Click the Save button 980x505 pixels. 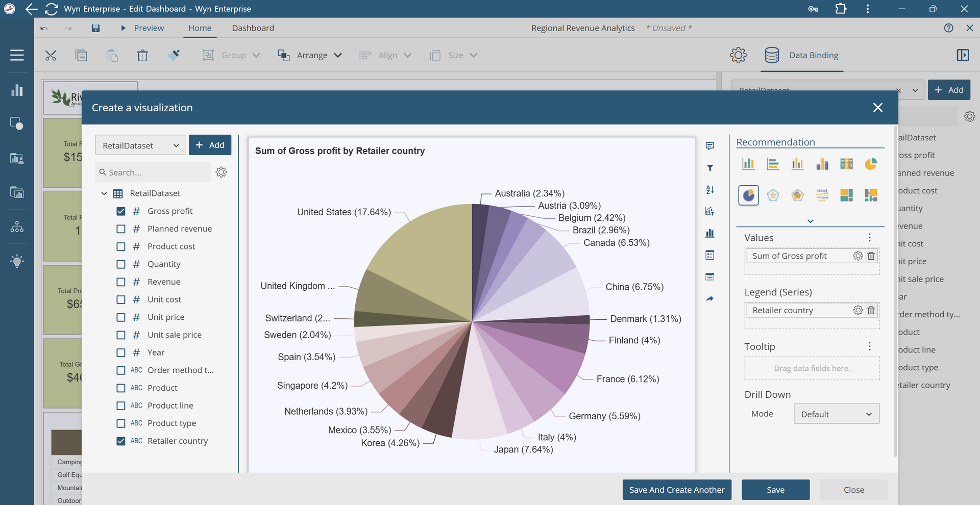click(x=775, y=490)
